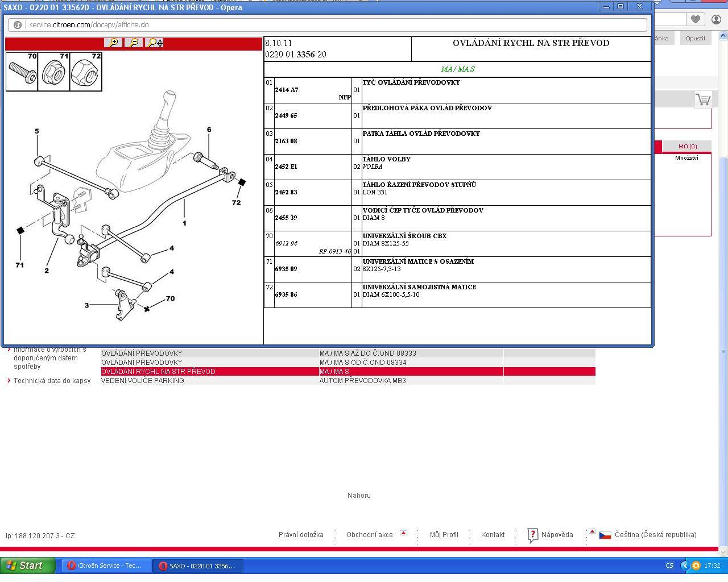The image size is (728, 582).
Task: Click UNIVERZÁLNÍ MATICE S OSAZENÍM description
Action: [418, 261]
